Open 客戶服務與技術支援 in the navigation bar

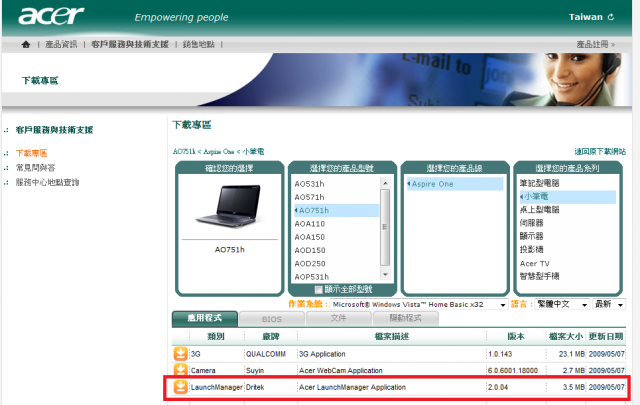click(x=130, y=45)
